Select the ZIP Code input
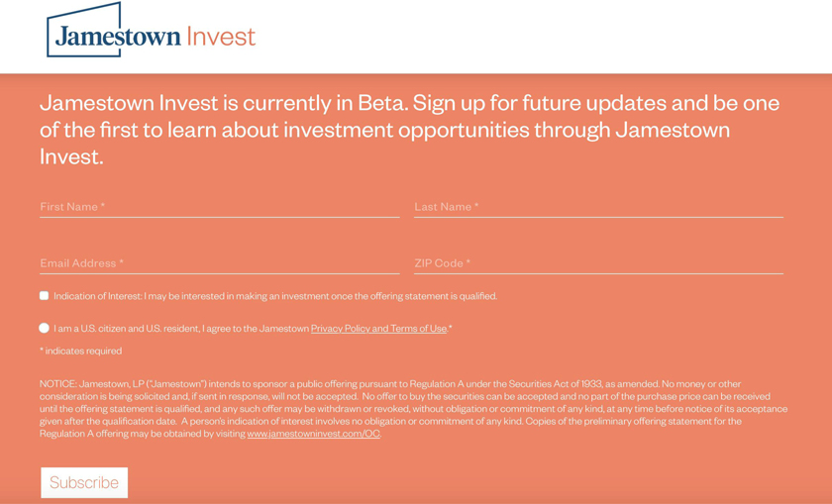The height and width of the screenshot is (504, 832). [598, 263]
